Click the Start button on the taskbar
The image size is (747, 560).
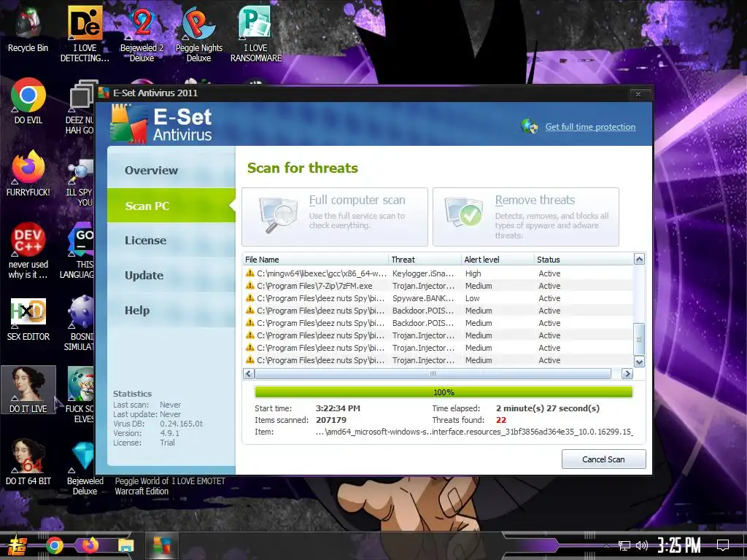point(17,545)
